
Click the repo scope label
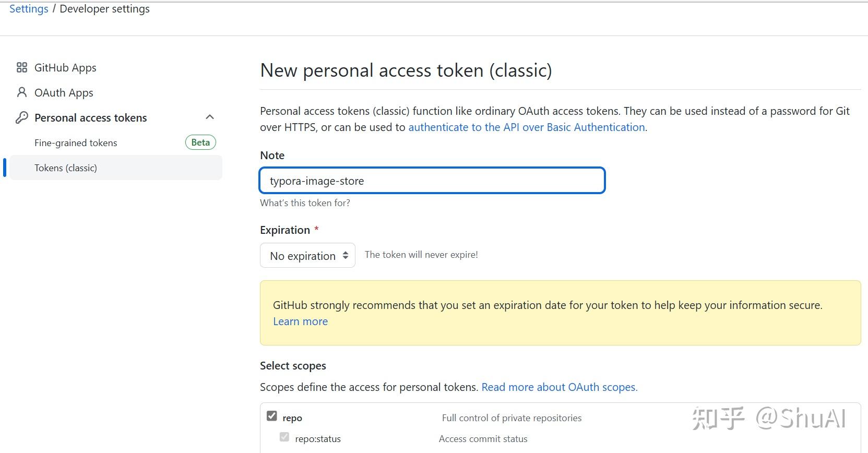click(x=292, y=418)
